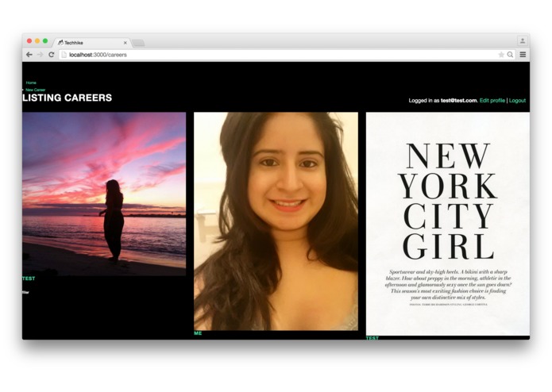The height and width of the screenshot is (392, 552).
Task: Click the test@test.com logged-in text
Action: pyautogui.click(x=459, y=101)
